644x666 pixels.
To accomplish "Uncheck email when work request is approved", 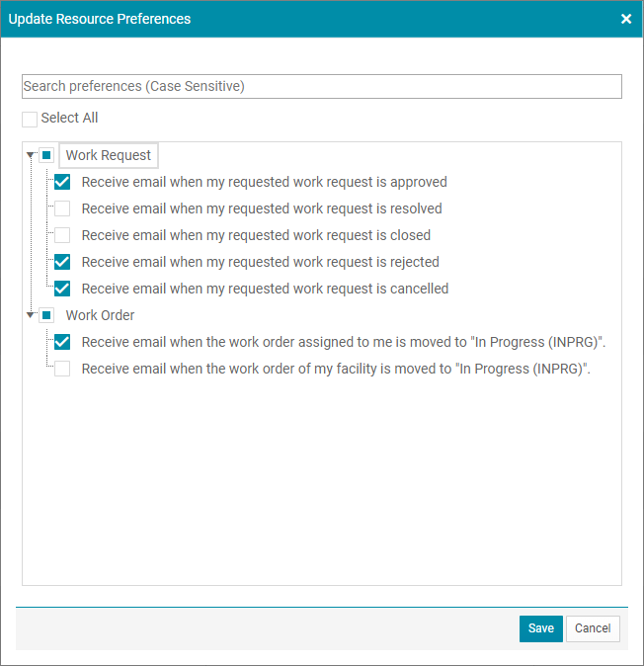I will tap(62, 182).
